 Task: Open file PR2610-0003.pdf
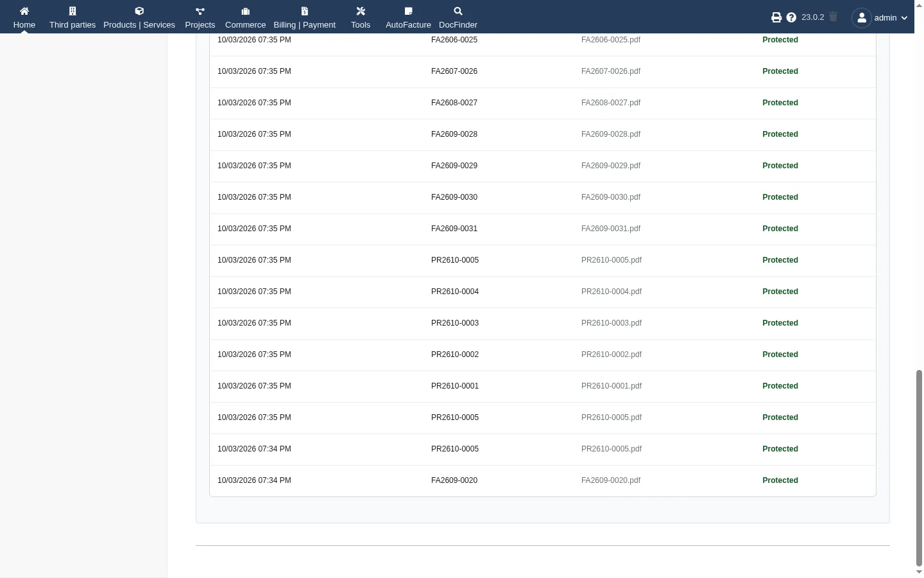click(x=612, y=323)
